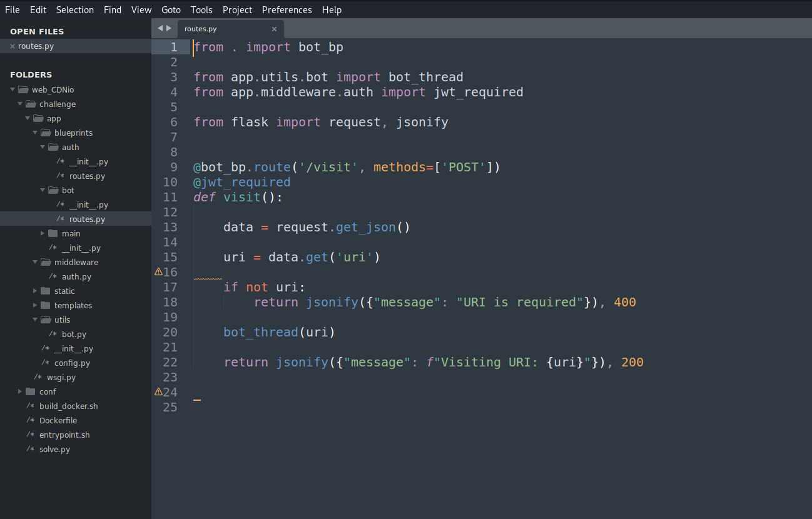Click the tab back navigation arrow
This screenshot has width=812, height=519.
pyautogui.click(x=160, y=28)
